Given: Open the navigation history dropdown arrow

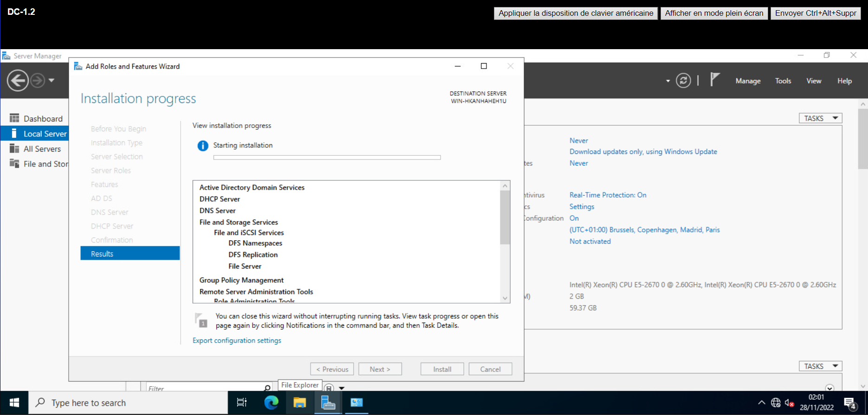Looking at the screenshot, I should pyautogui.click(x=52, y=81).
